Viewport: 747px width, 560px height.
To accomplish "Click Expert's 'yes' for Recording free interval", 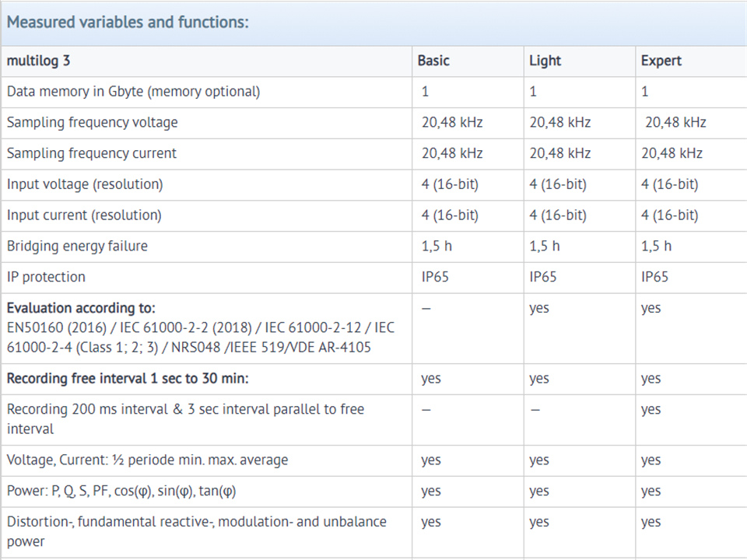I will pyautogui.click(x=651, y=379).
